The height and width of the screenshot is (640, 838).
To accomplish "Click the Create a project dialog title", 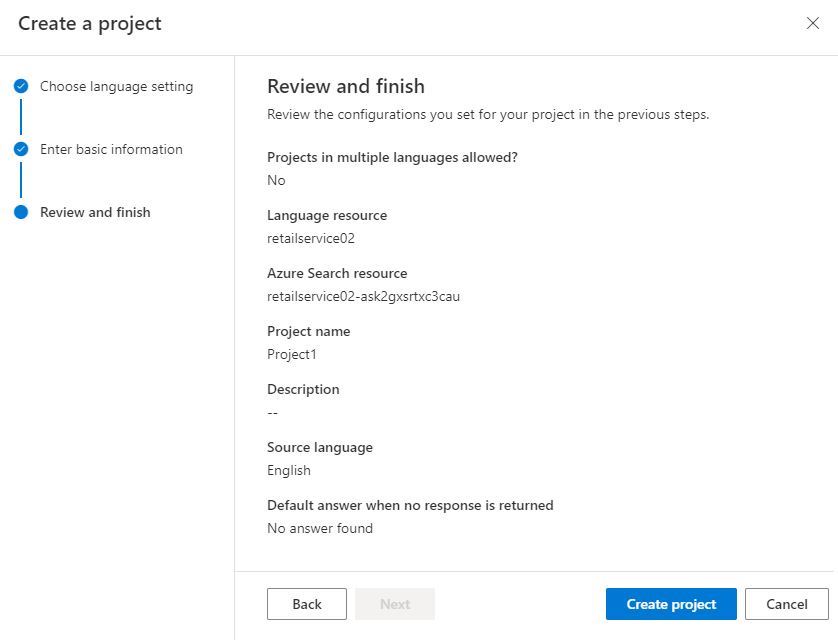I will pyautogui.click(x=90, y=24).
